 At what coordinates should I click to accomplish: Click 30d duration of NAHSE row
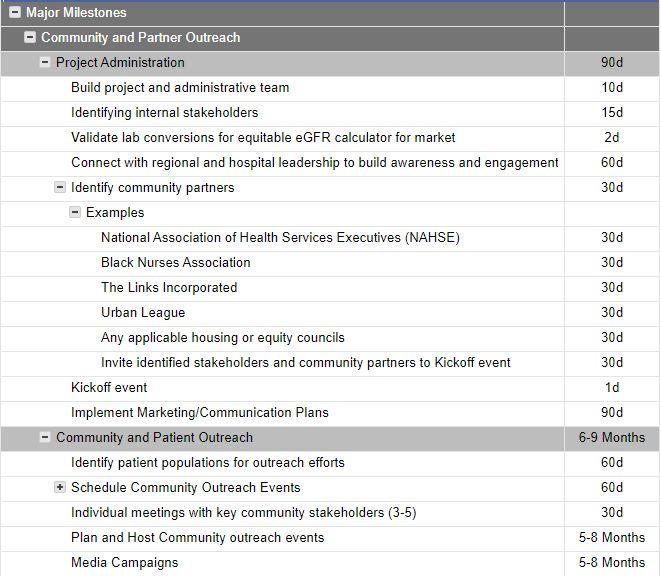(612, 237)
